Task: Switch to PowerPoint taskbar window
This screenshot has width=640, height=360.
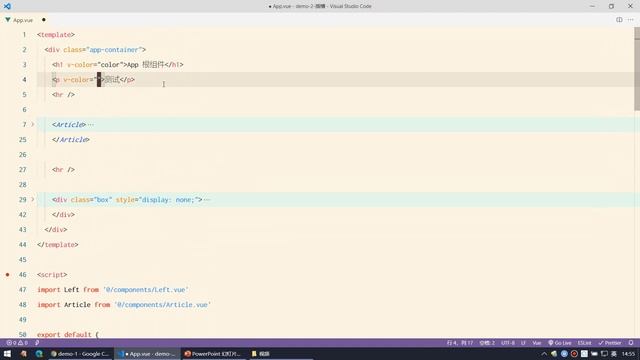Action: point(213,354)
